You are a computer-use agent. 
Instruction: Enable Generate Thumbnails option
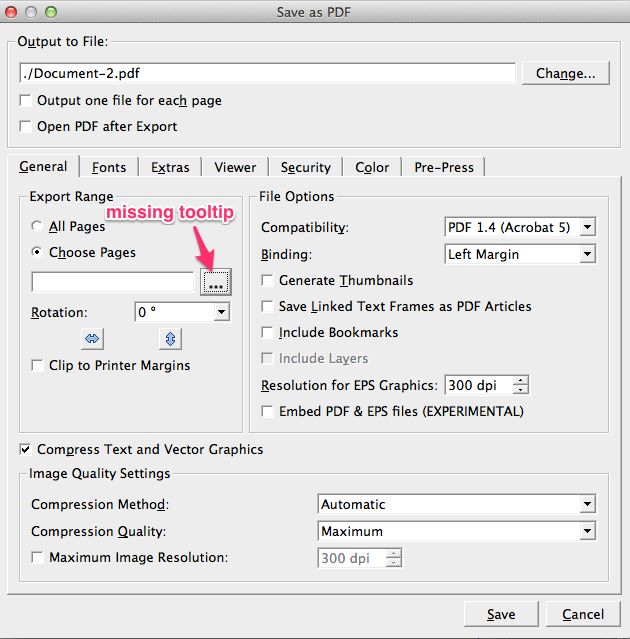(x=268, y=281)
